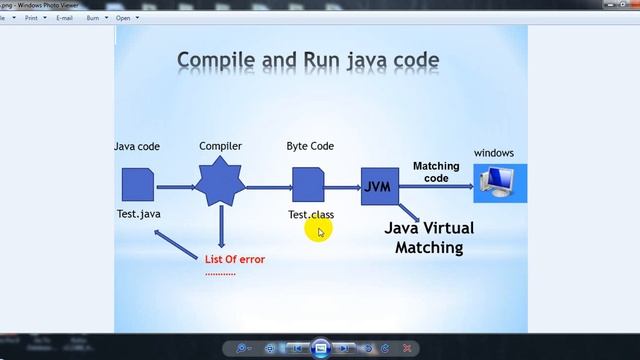Viewport: 640px width, 360px height.
Task: Click the Open menu in toolbar
Action: 123,18
